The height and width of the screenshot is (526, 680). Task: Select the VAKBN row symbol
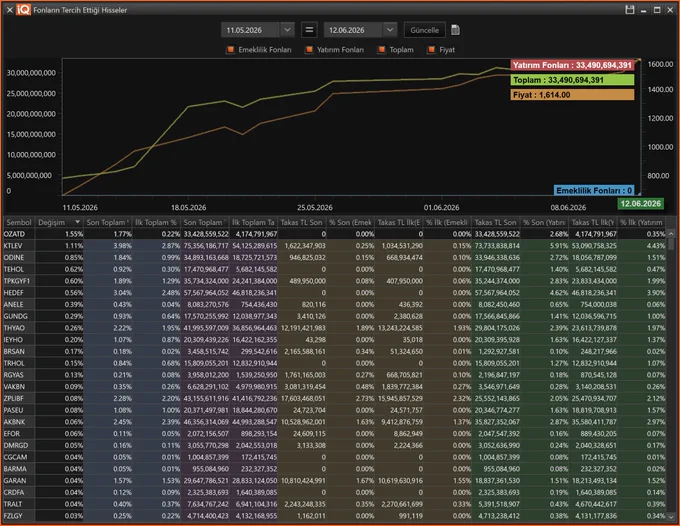point(14,386)
